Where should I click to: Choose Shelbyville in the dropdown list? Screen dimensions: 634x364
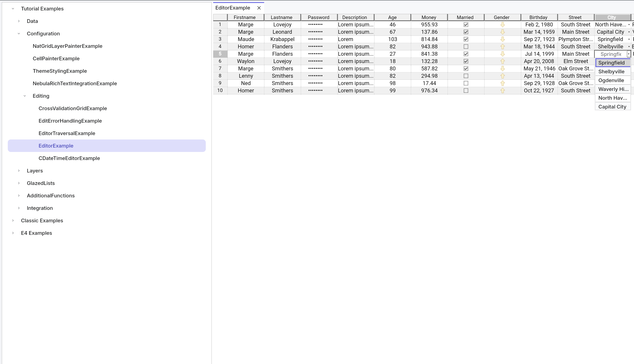[613, 71]
